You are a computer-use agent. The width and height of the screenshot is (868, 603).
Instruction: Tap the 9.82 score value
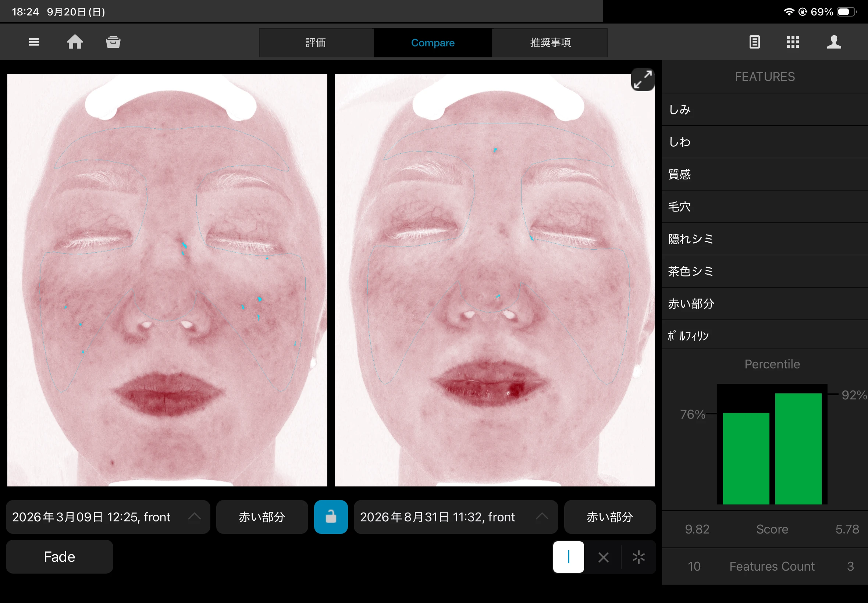click(x=697, y=529)
